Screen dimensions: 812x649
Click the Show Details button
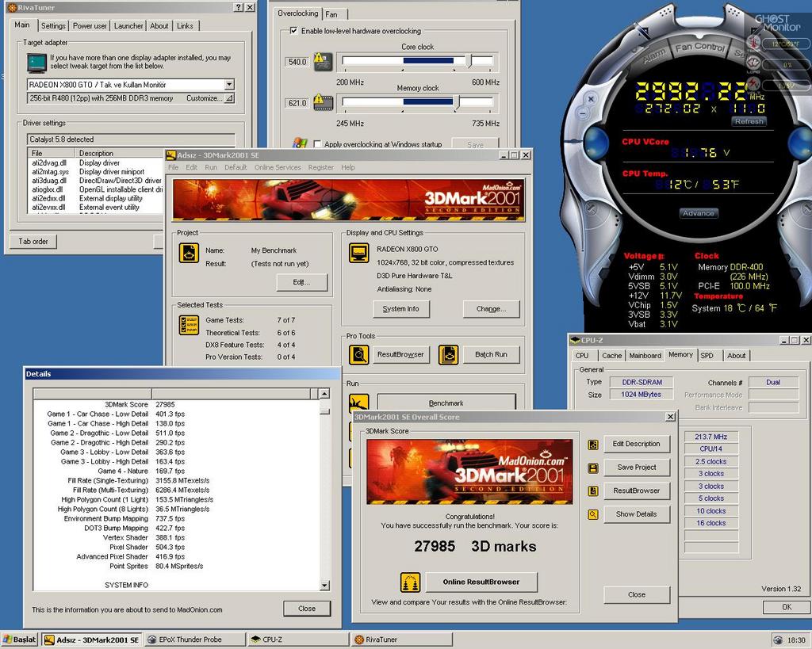click(x=637, y=514)
